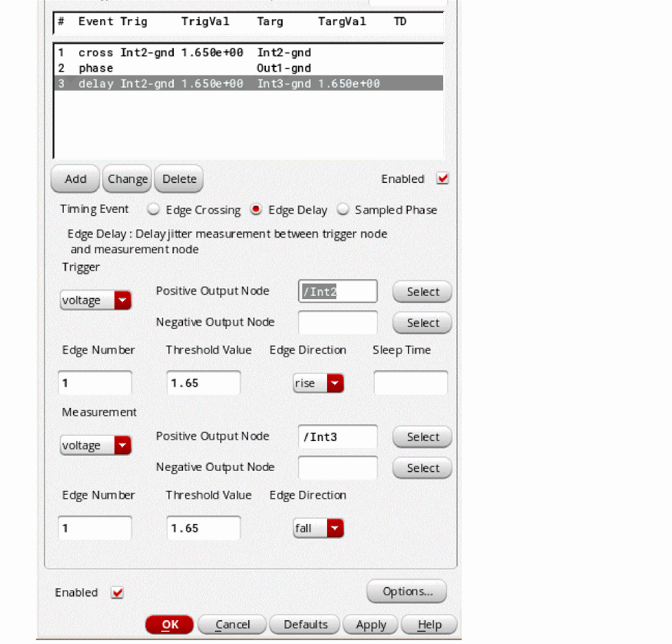Open the Trigger voltage type dropdown
This screenshot has width=672, height=644.
96,300
